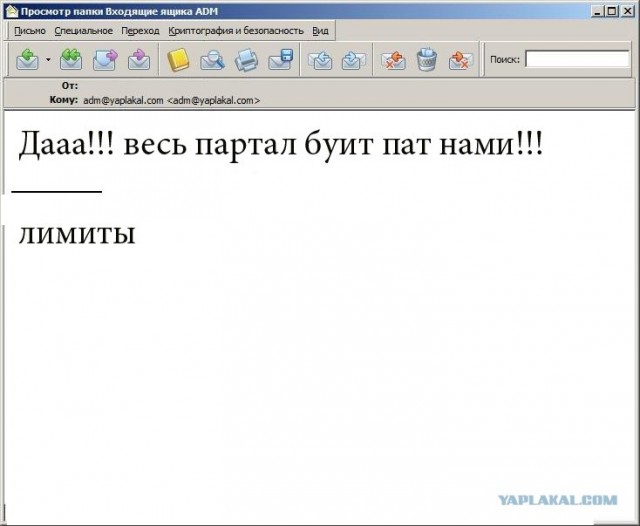The width and height of the screenshot is (640, 526).
Task: Open the Криптография и безопасность menu
Action: click(236, 31)
